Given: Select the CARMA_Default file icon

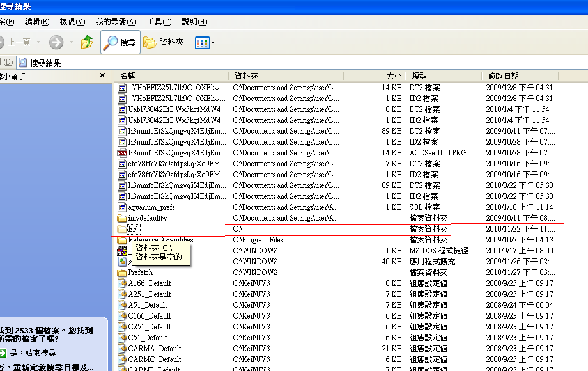Looking at the screenshot, I should coord(121,349).
